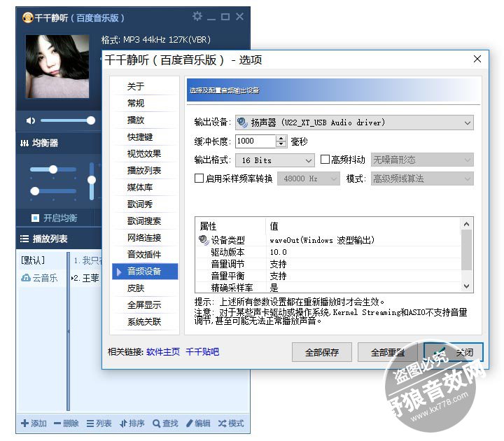
Task: Open the 千千贴吧 link
Action: click(x=202, y=352)
